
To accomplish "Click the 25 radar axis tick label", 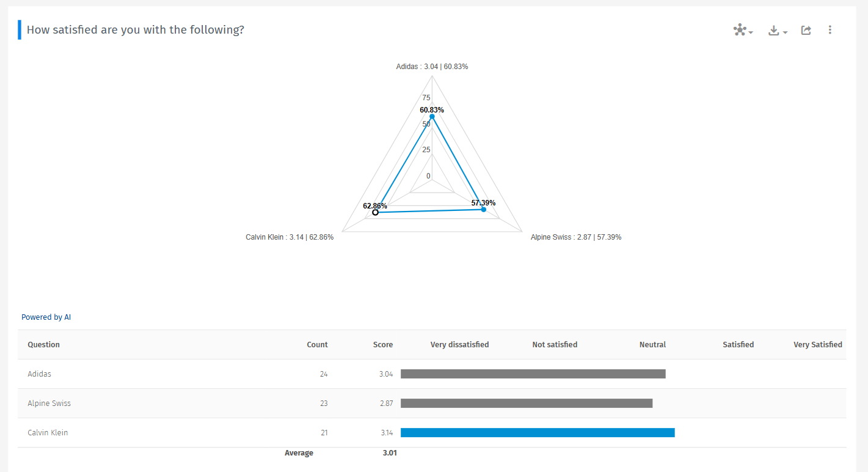I will [x=426, y=150].
